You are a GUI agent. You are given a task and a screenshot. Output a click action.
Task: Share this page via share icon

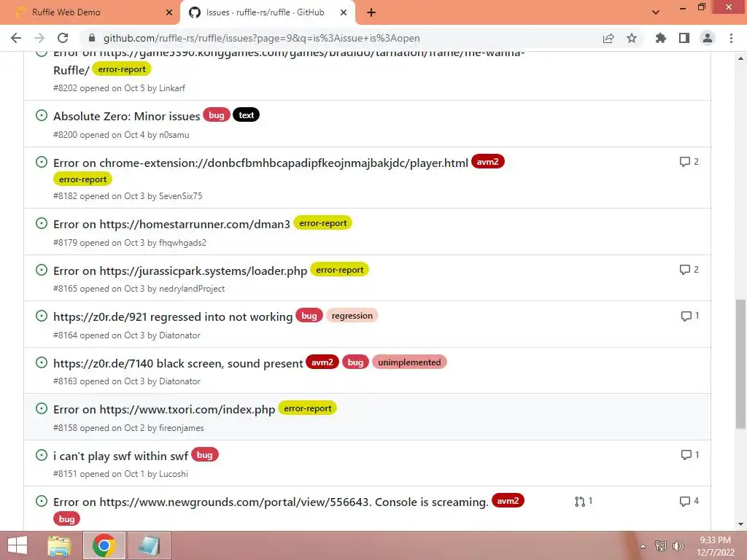pyautogui.click(x=608, y=38)
